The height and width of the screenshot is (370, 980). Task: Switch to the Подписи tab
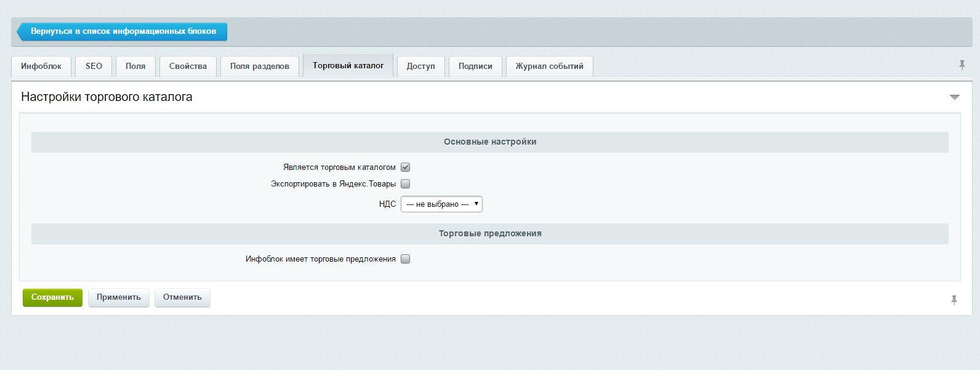click(x=475, y=66)
